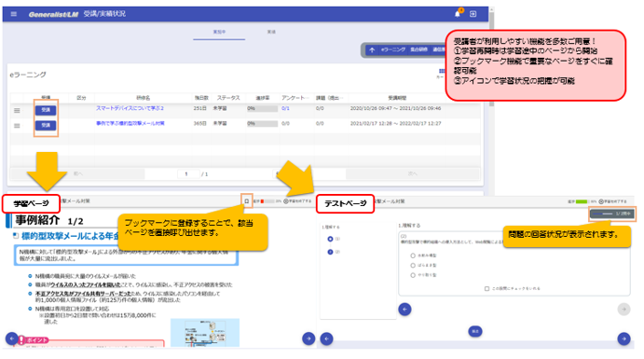The height and width of the screenshot is (359, 644).
Task: Jump to the eラーニング section button
Action: coord(393,49)
